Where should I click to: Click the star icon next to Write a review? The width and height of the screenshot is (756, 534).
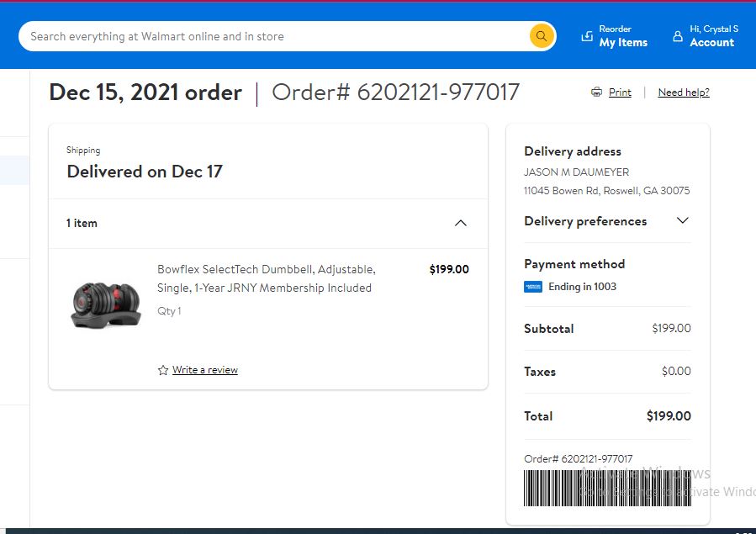pyautogui.click(x=163, y=370)
